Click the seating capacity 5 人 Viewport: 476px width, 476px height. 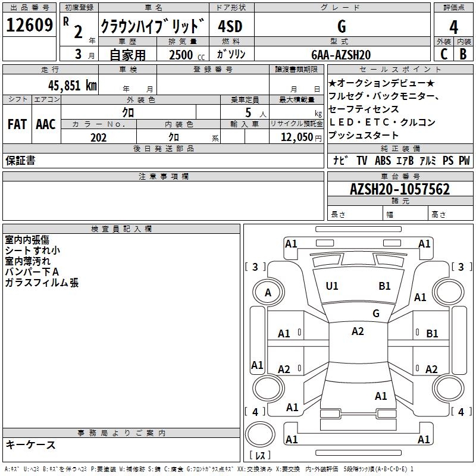(x=256, y=113)
